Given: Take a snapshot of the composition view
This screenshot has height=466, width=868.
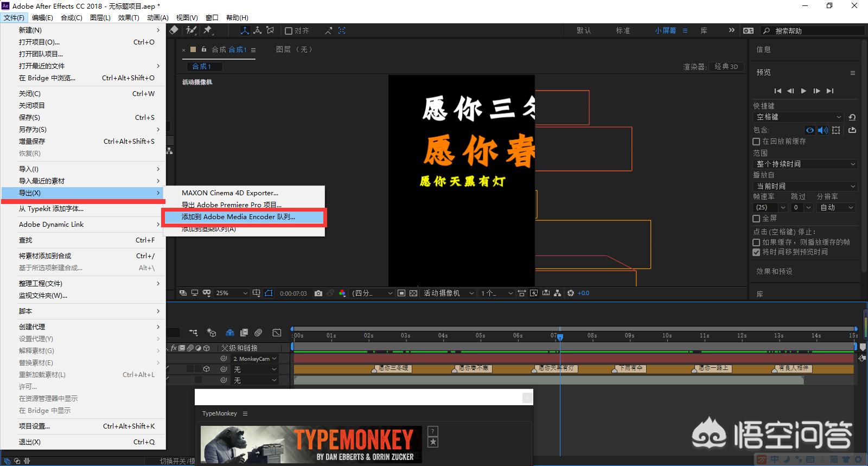Looking at the screenshot, I should coord(318,293).
